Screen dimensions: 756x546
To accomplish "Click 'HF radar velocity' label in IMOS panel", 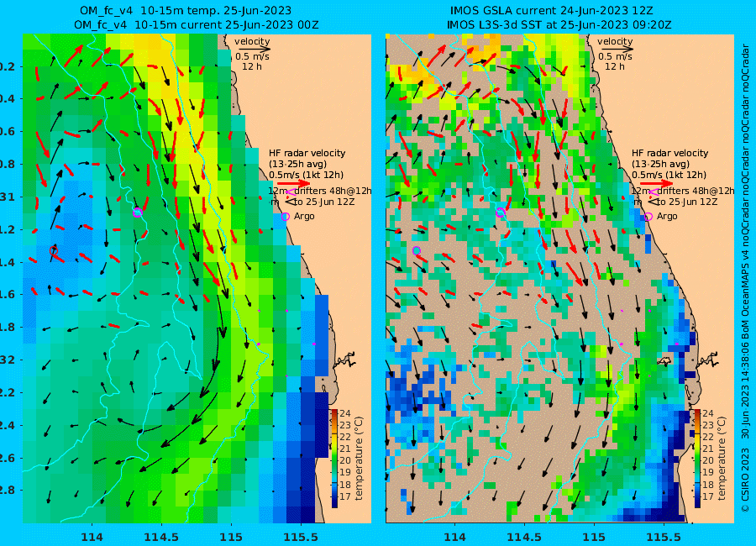I will (x=670, y=153).
